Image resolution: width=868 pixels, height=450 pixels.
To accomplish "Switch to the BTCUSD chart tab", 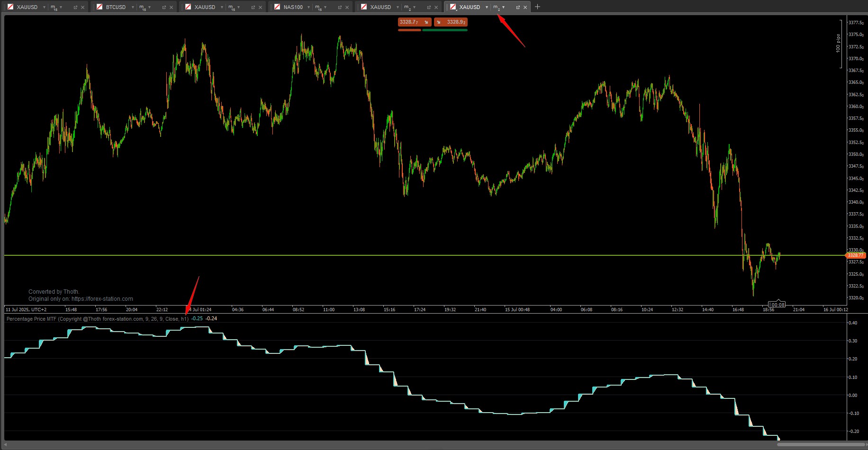I will coord(116,7).
